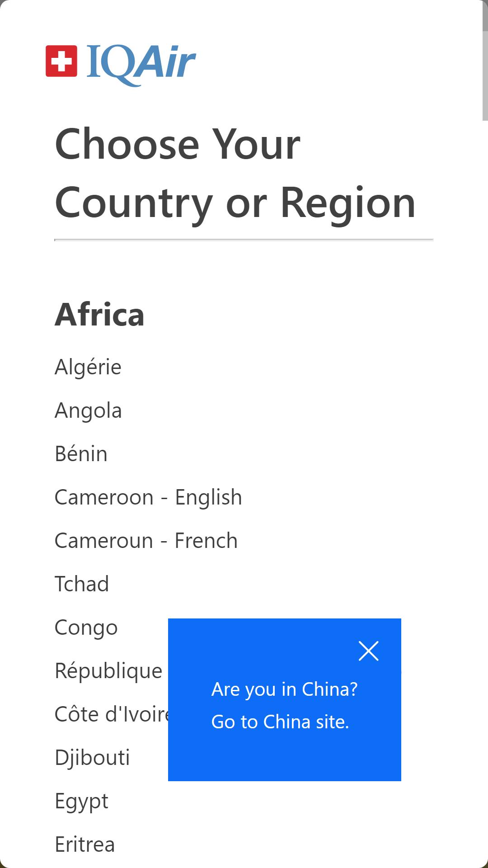The width and height of the screenshot is (488, 868).
Task: Click the red Swiss cross emblem
Action: pos(61,61)
